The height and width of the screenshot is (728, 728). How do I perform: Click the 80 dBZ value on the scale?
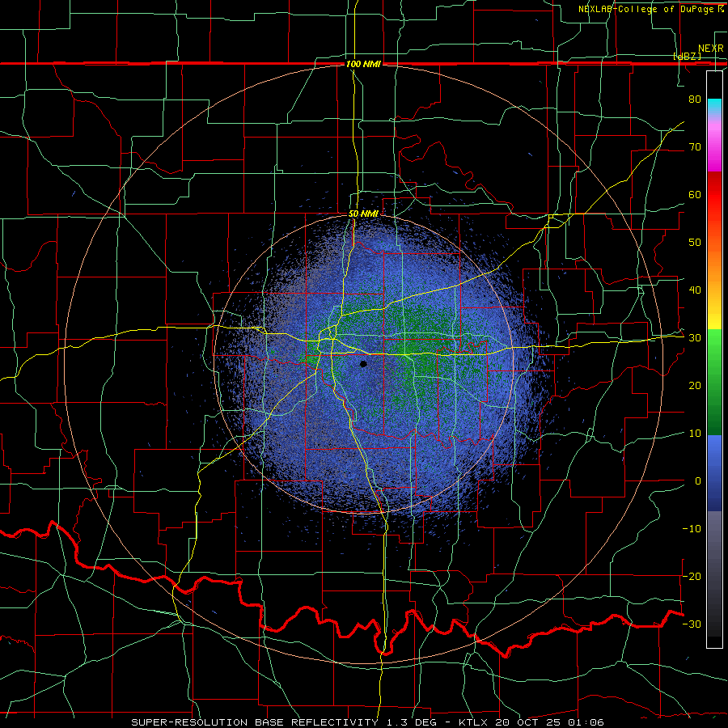tap(695, 99)
